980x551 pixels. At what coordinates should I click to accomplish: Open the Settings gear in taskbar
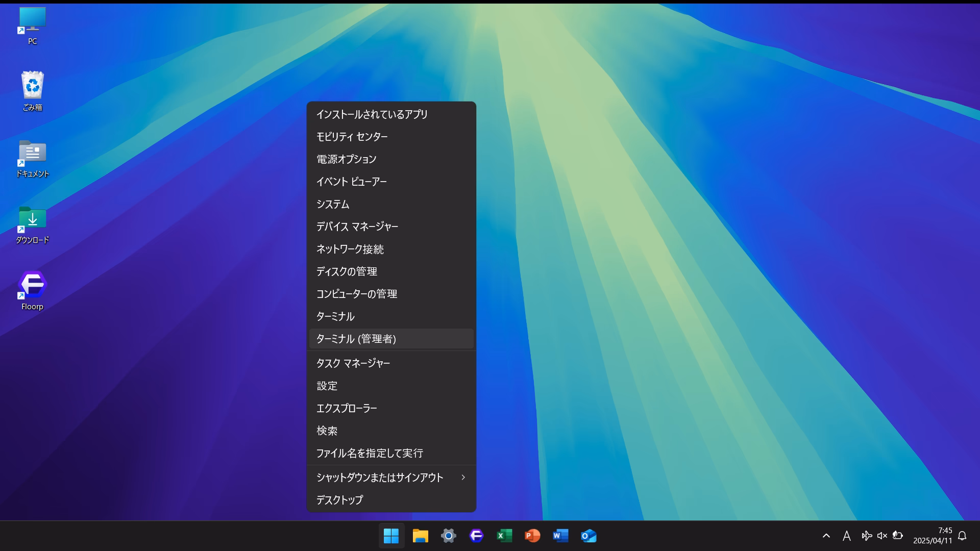tap(448, 536)
